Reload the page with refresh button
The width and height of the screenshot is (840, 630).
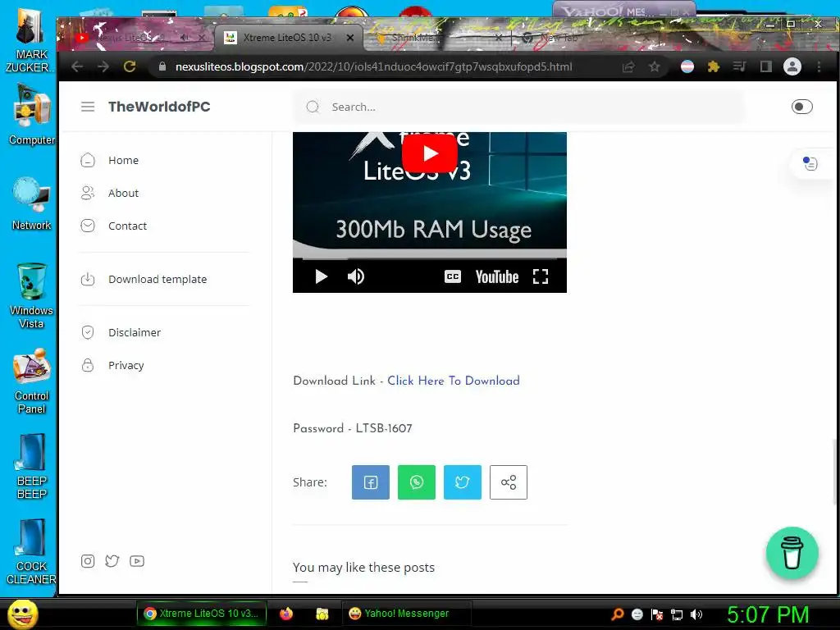[130, 66]
